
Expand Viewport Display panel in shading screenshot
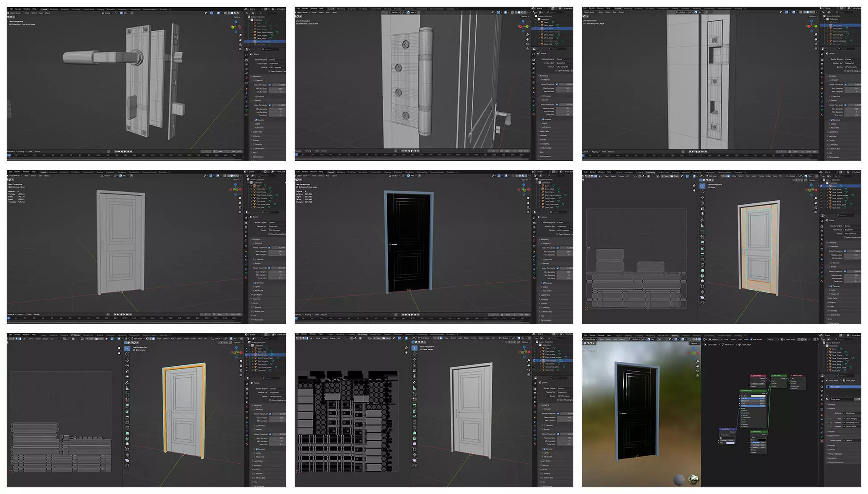[x=836, y=454]
